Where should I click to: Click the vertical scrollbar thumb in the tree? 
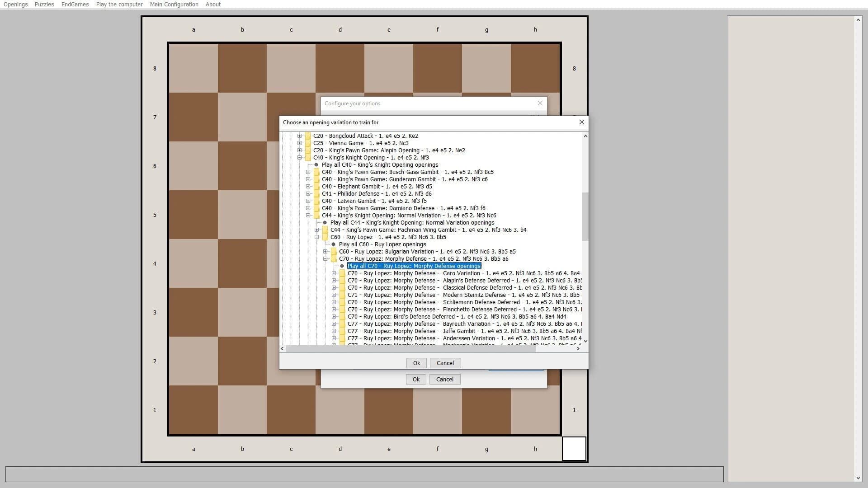585,216
